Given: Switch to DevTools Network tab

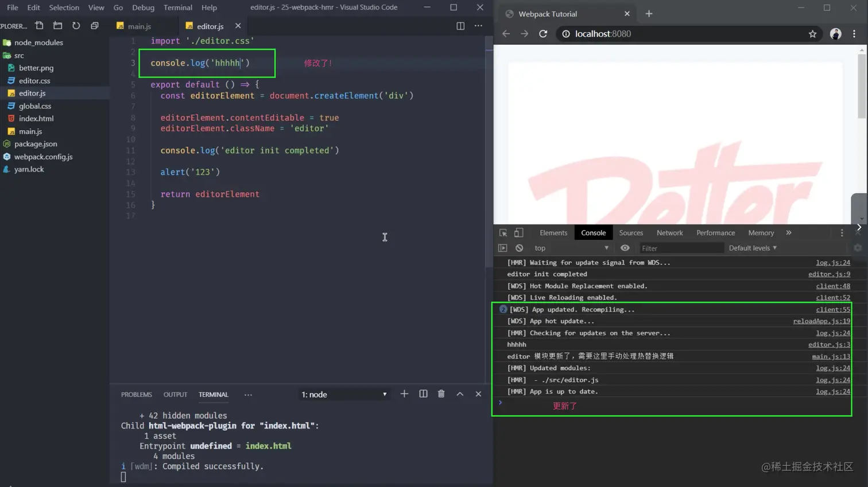Looking at the screenshot, I should tap(669, 233).
